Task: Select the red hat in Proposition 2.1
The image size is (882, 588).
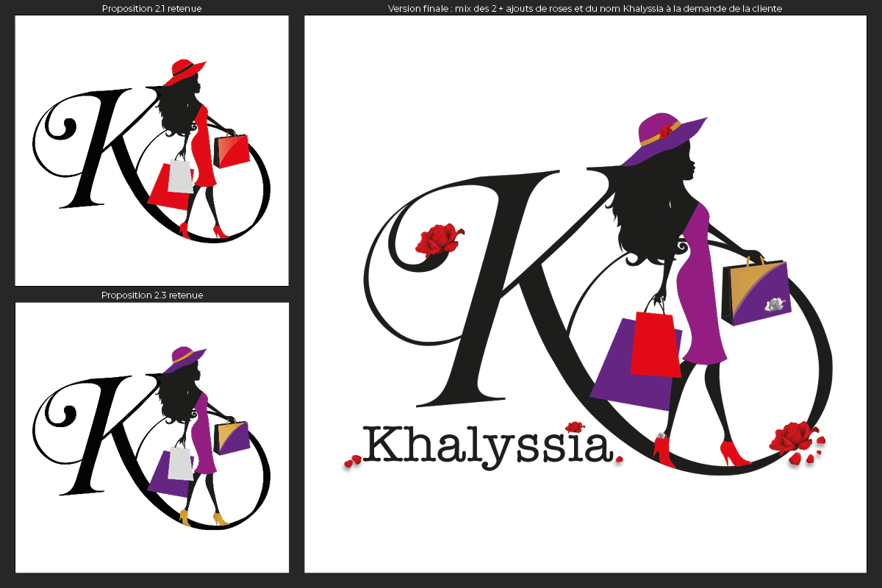Action: [x=182, y=68]
